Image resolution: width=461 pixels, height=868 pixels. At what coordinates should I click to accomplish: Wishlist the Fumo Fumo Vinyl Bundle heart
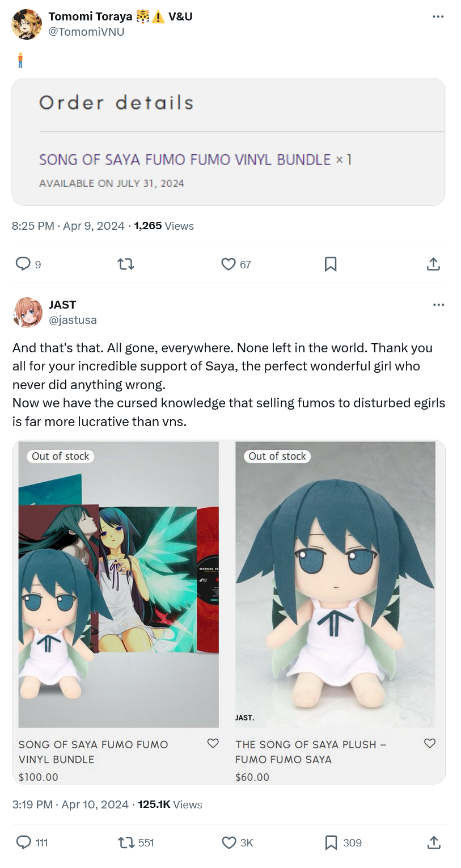click(213, 743)
